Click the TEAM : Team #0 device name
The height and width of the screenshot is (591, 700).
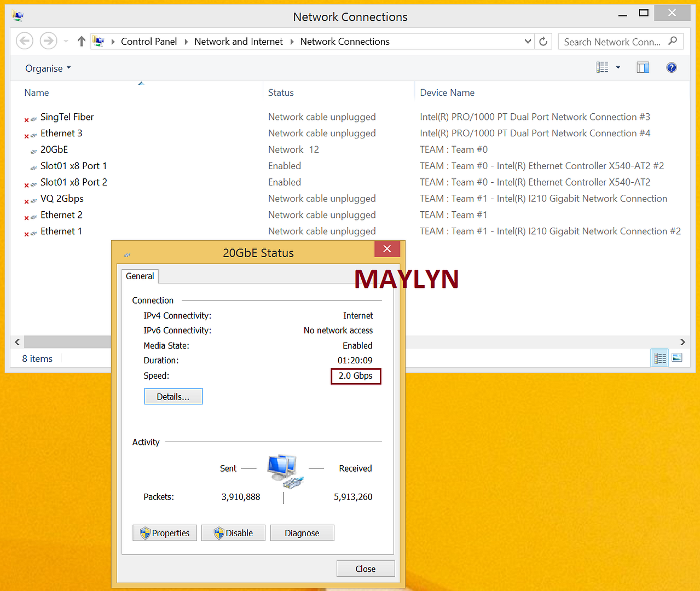click(454, 150)
